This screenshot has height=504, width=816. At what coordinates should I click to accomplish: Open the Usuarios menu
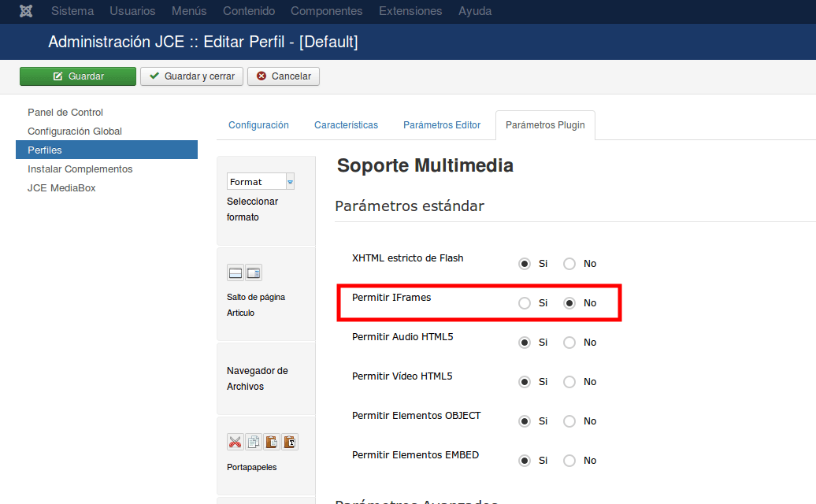coord(132,11)
